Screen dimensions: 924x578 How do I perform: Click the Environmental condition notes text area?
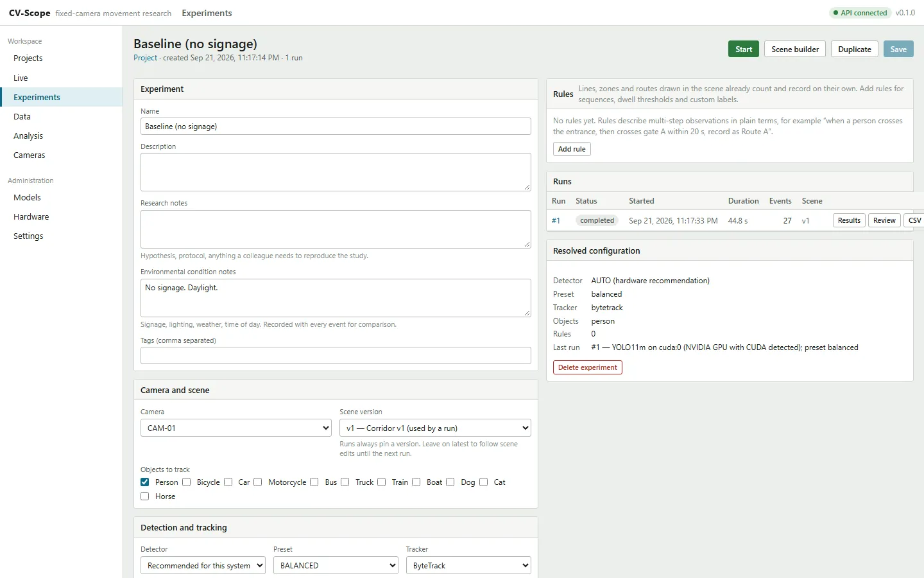click(336, 298)
